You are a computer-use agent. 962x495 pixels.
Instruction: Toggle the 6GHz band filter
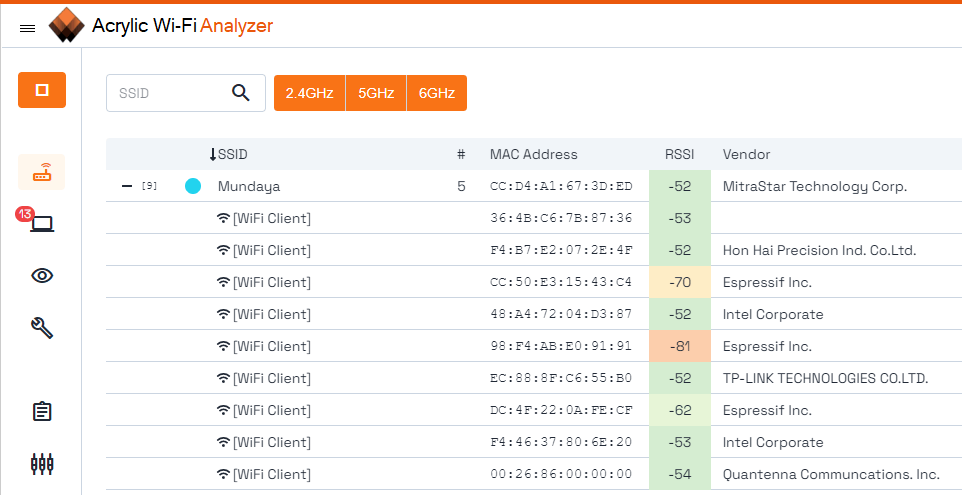point(437,93)
